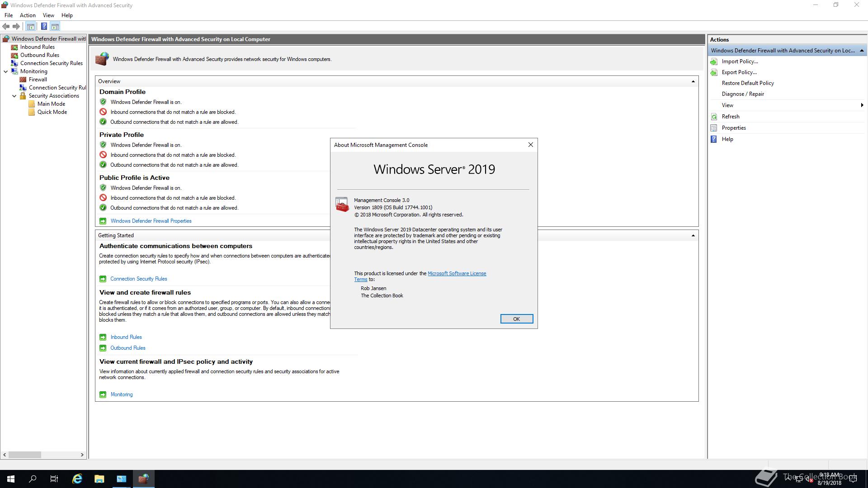Open File Explorer from taskbar
This screenshot has height=488, width=868.
click(99, 479)
